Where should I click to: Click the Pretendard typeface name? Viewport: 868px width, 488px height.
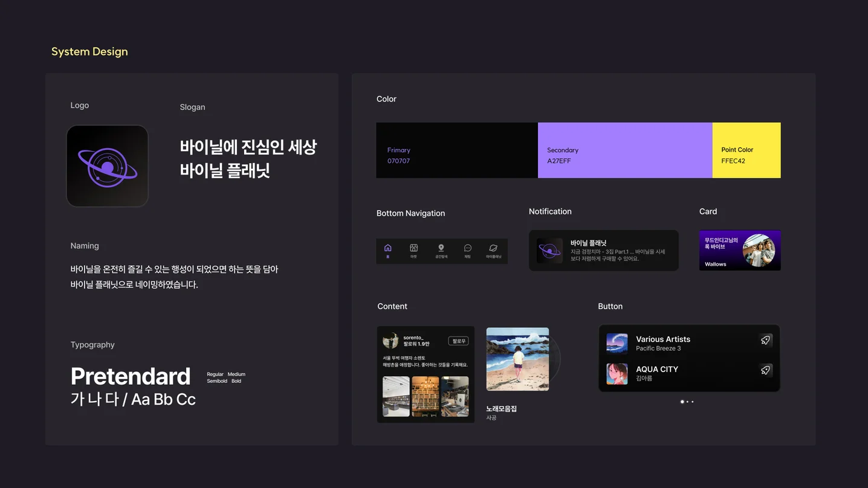click(x=131, y=376)
